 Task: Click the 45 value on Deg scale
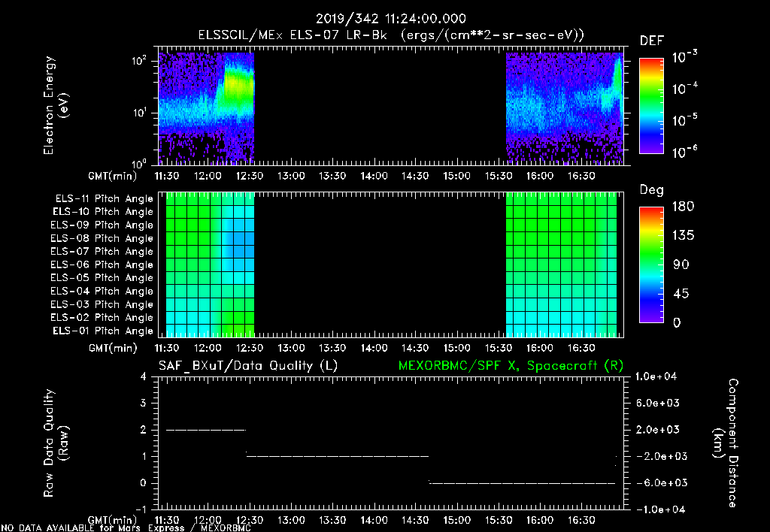click(683, 294)
